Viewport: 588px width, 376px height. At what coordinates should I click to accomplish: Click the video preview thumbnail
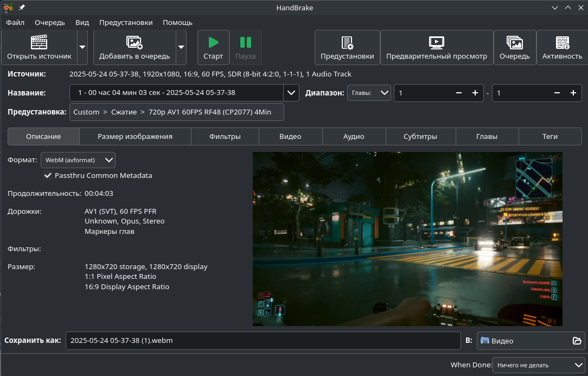coord(407,239)
